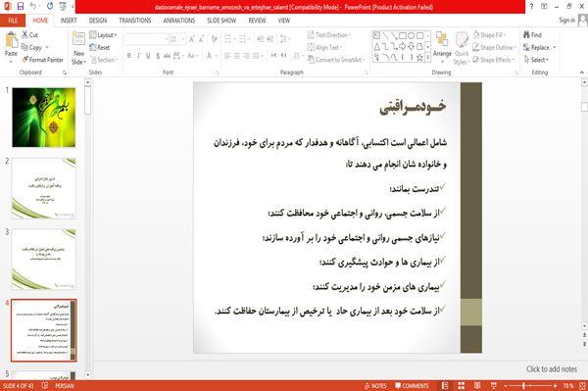Viewport: 588px width, 391px height.
Task: Switch to the INSERT tab
Action: tap(69, 21)
